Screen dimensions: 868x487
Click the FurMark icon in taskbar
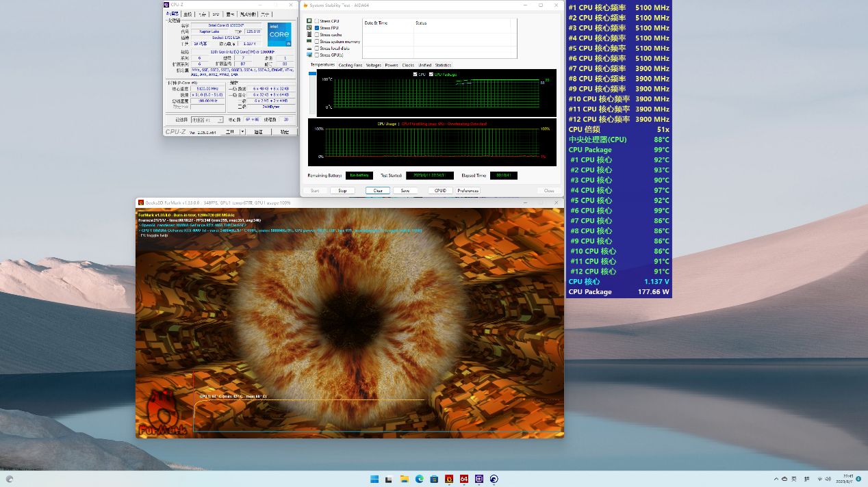449,479
